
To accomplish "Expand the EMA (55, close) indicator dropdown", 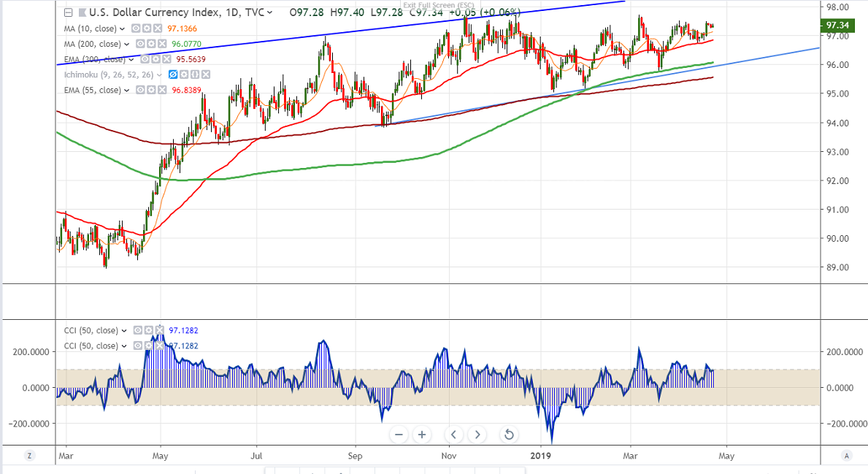I will (127, 91).
